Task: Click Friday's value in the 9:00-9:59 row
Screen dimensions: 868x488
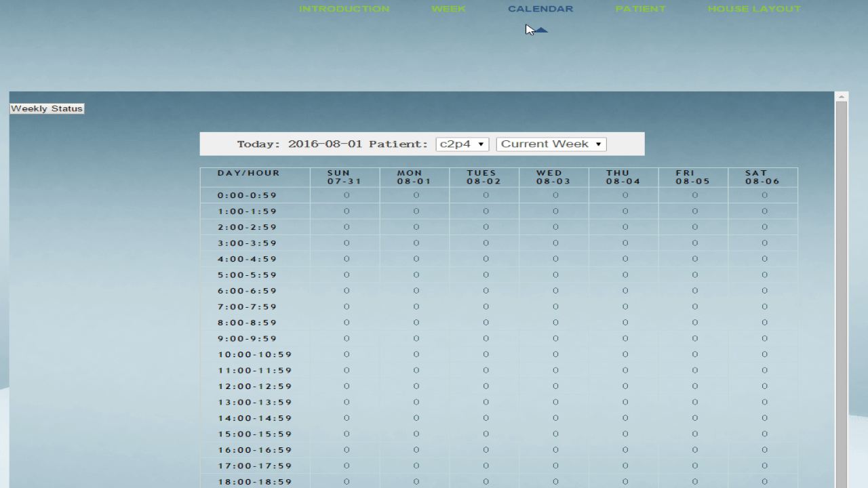Action: [695, 339]
